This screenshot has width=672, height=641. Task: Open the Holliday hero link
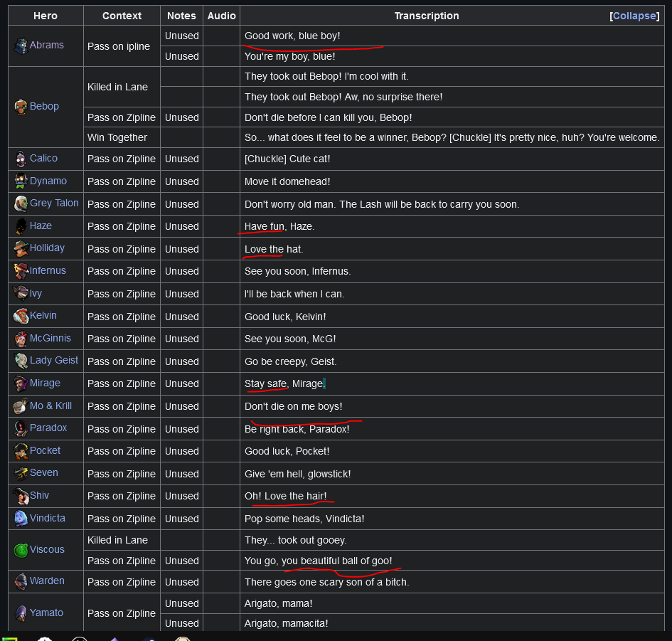[x=47, y=248]
